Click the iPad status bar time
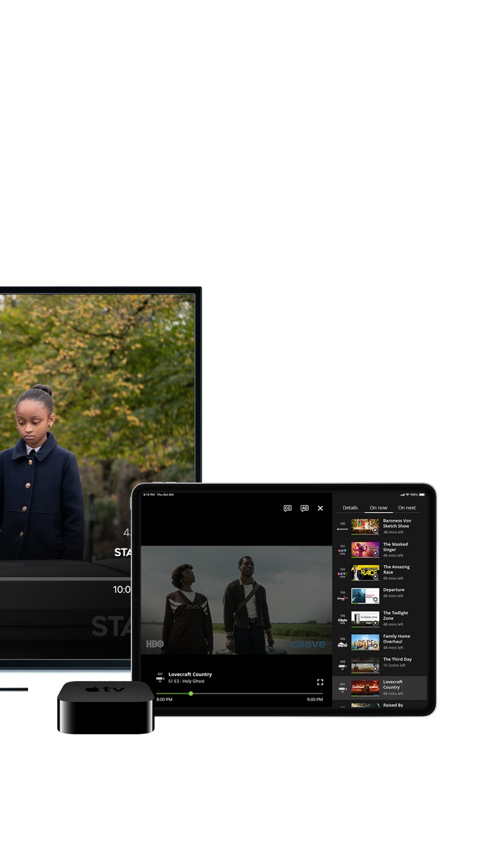The height and width of the screenshot is (868, 488). 148,494
